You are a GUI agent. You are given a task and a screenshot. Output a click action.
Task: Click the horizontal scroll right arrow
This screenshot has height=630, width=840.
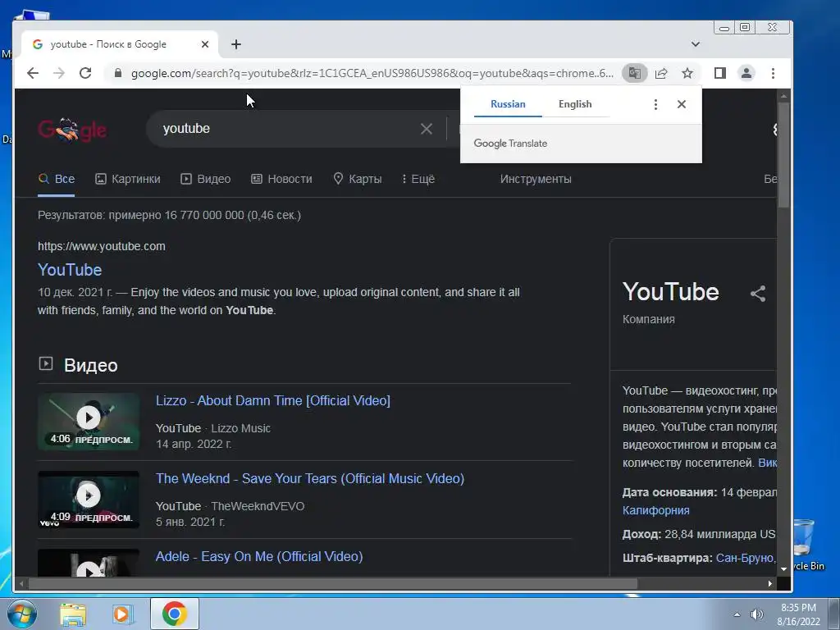pyautogui.click(x=769, y=583)
